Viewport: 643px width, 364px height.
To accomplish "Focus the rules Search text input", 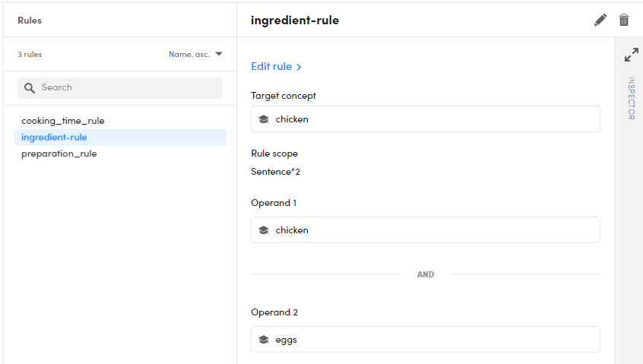I will coord(128,88).
